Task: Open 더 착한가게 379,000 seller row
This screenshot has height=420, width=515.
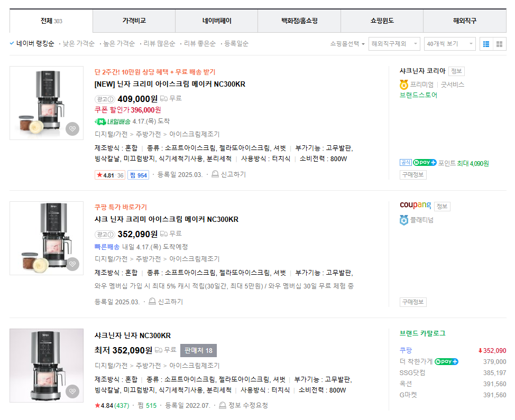Action: pyautogui.click(x=453, y=361)
